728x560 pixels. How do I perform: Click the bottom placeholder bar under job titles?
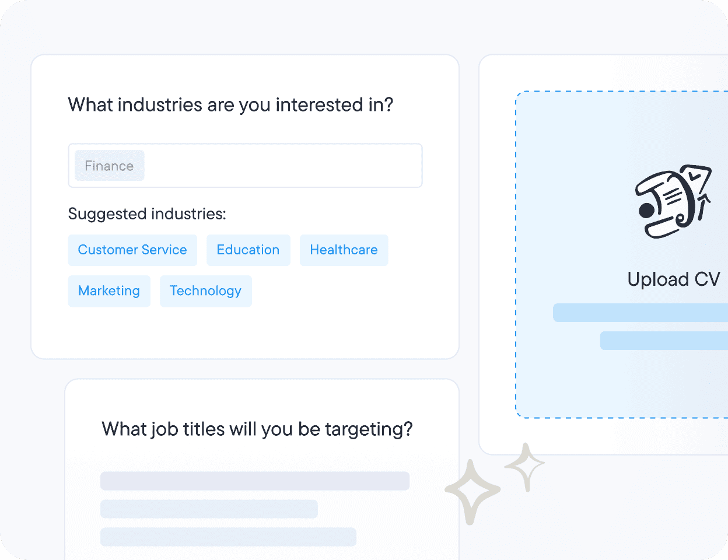[x=228, y=537]
